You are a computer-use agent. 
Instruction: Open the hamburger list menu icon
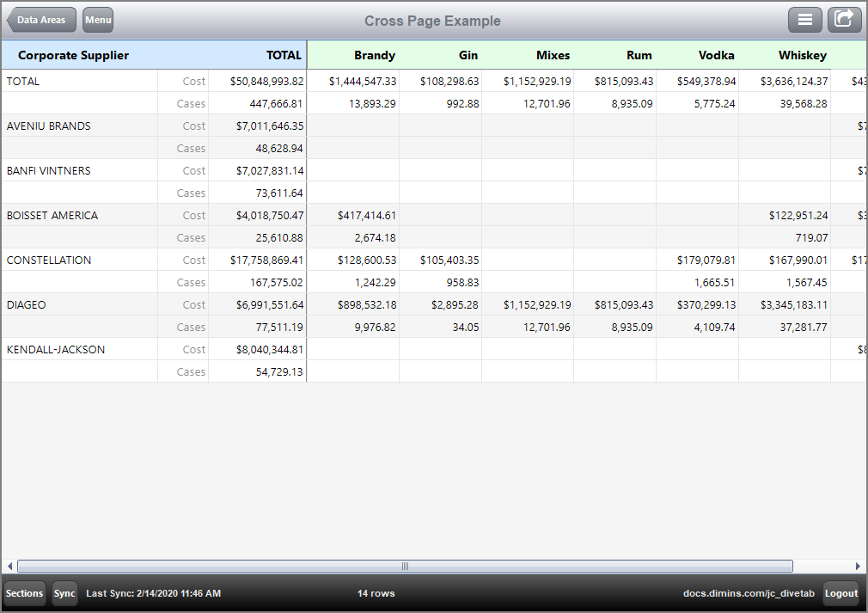[x=805, y=19]
